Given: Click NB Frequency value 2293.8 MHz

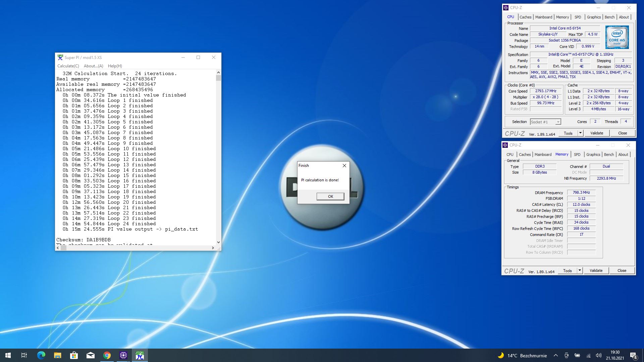Looking at the screenshot, I should click(606, 179).
